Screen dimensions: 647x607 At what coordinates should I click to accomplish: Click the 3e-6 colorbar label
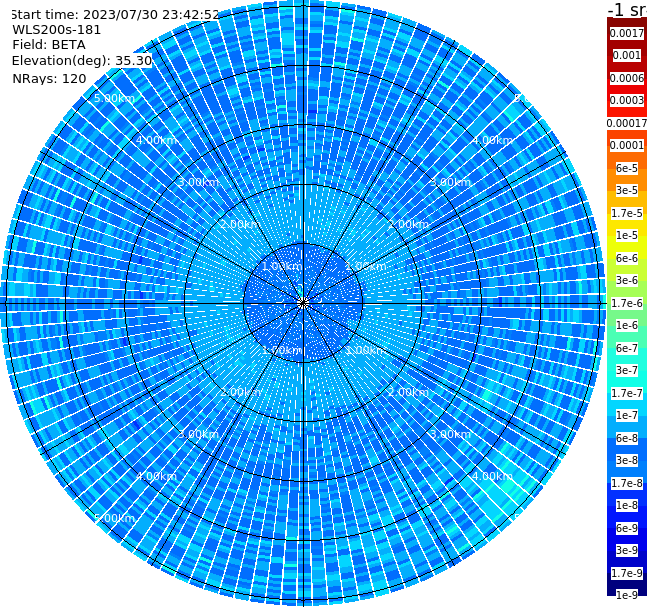627,280
